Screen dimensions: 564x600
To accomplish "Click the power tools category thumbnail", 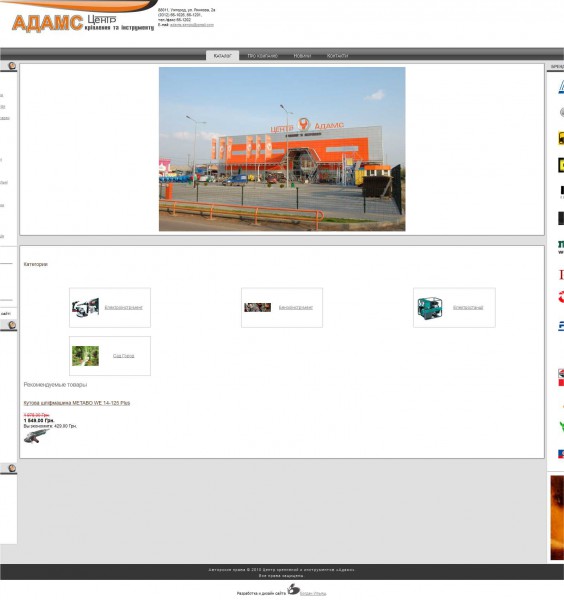I will pos(86,308).
